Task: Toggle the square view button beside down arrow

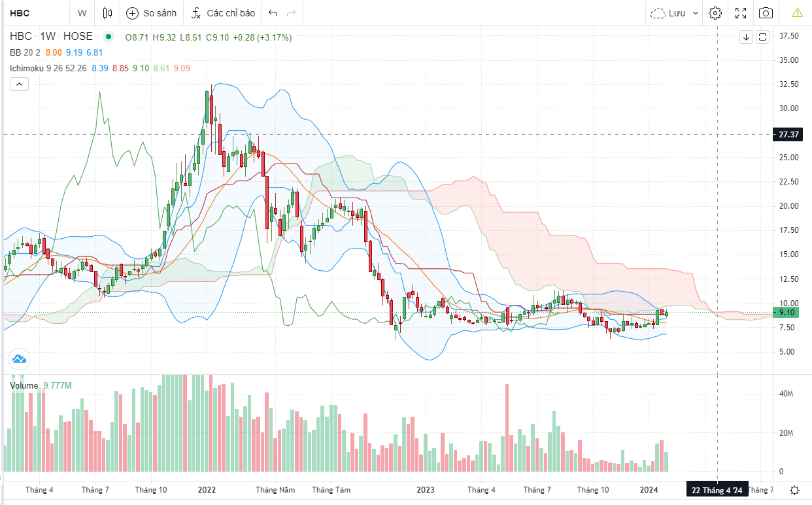Action: (x=763, y=37)
